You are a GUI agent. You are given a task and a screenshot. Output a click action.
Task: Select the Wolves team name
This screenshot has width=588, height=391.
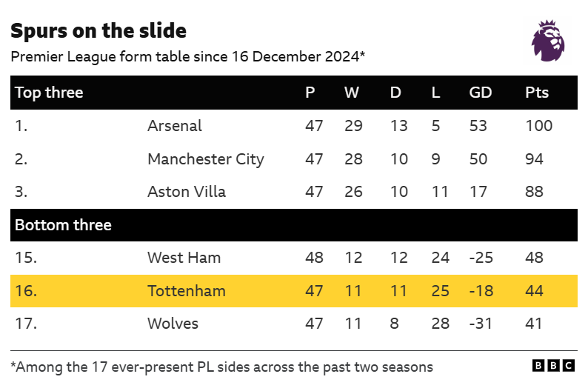tap(173, 324)
